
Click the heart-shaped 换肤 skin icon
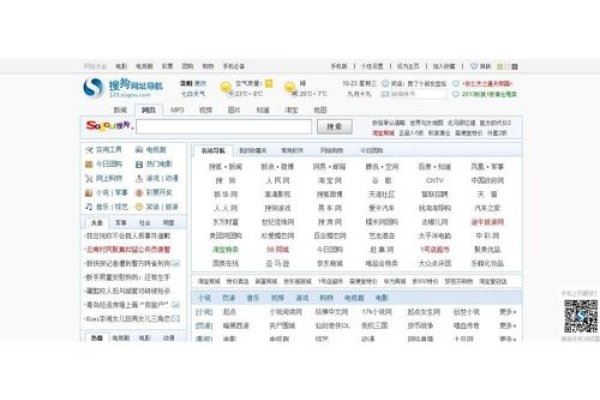click(x=474, y=66)
